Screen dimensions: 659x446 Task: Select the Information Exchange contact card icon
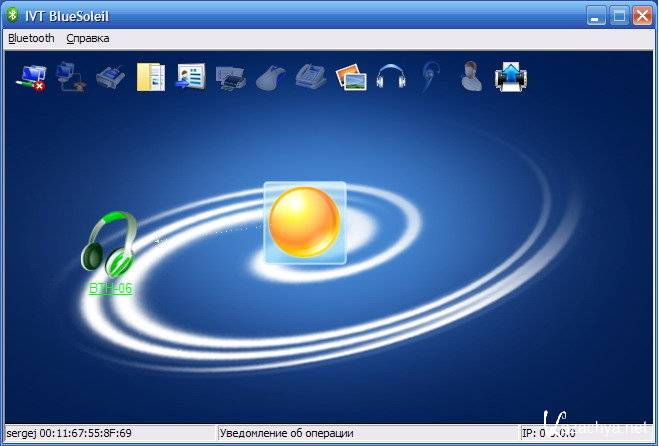(190, 77)
